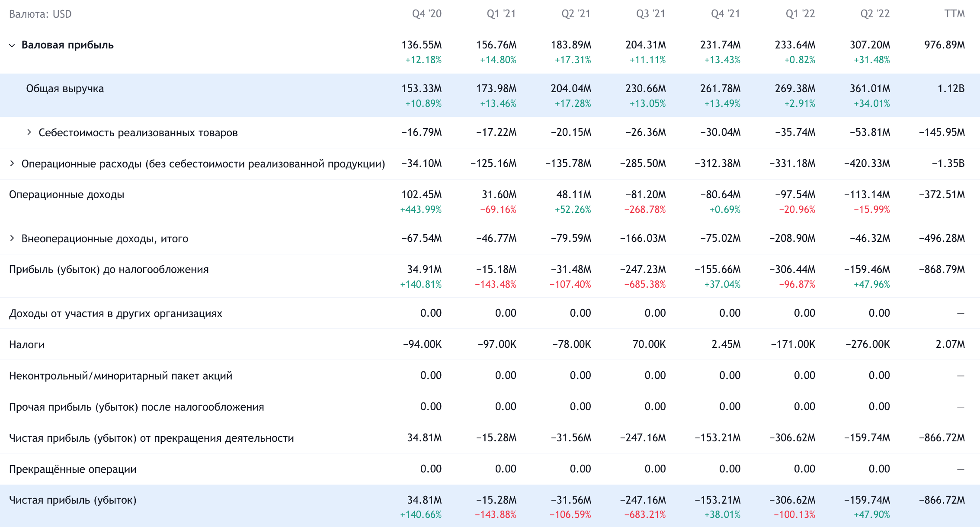Click Доходы от участия в других организациях
Viewport: 980px width, 527px height.
point(115,314)
